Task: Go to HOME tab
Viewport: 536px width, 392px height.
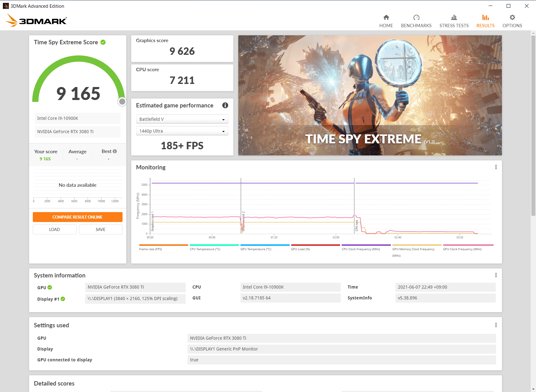Action: click(386, 26)
